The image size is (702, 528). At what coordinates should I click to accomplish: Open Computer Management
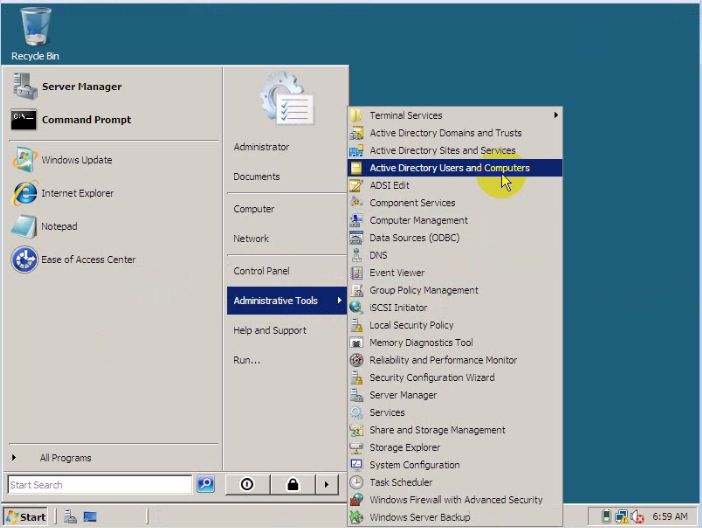coord(455,220)
